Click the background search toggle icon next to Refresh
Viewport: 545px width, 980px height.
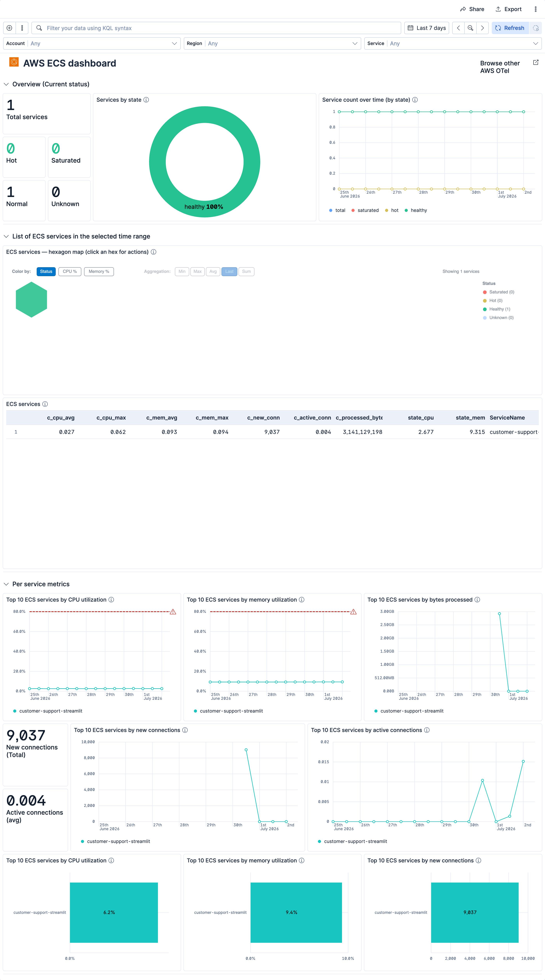pos(535,28)
